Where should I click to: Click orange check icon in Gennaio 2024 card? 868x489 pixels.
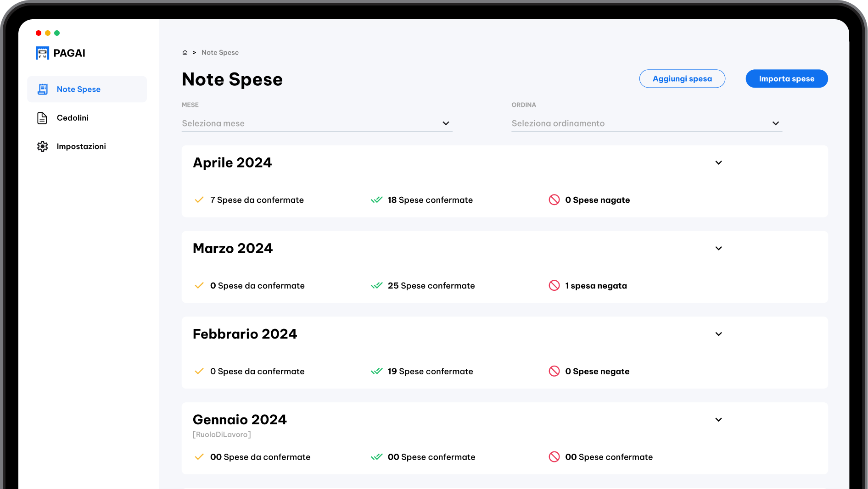tap(199, 457)
